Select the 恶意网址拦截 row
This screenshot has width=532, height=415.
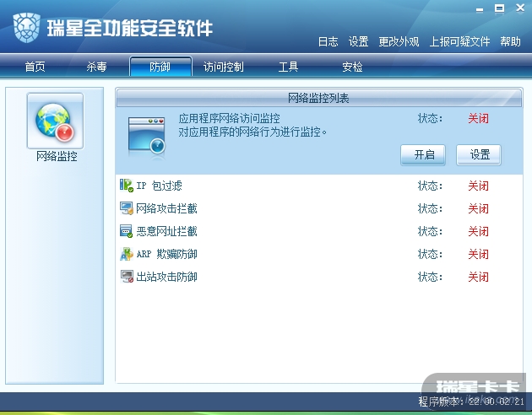point(318,231)
